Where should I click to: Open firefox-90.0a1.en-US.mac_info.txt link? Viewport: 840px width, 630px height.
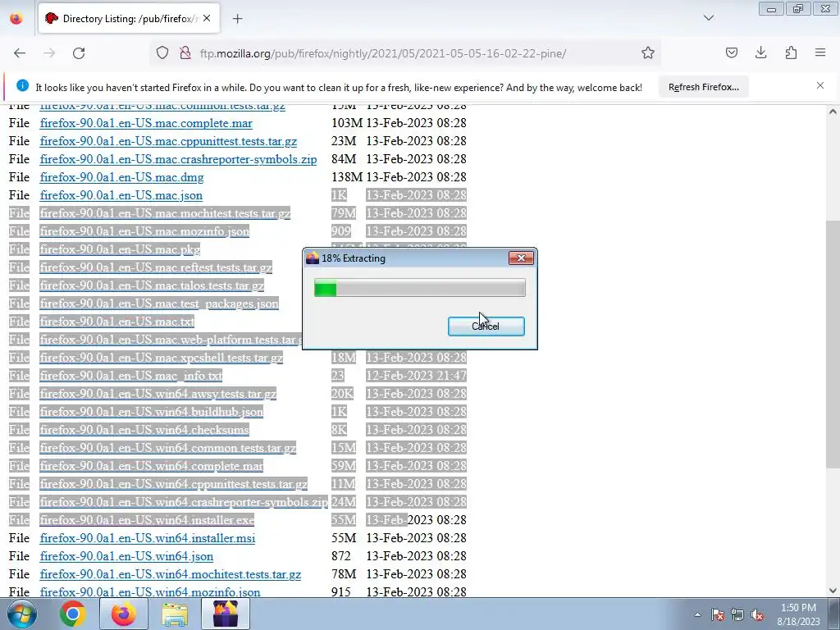pyautogui.click(x=130, y=376)
